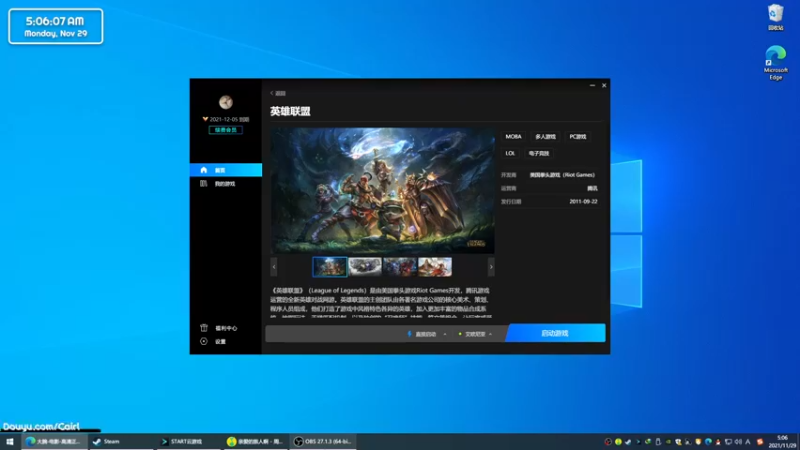Select the third screenshot thumbnail
This screenshot has width=800, height=450.
point(399,267)
